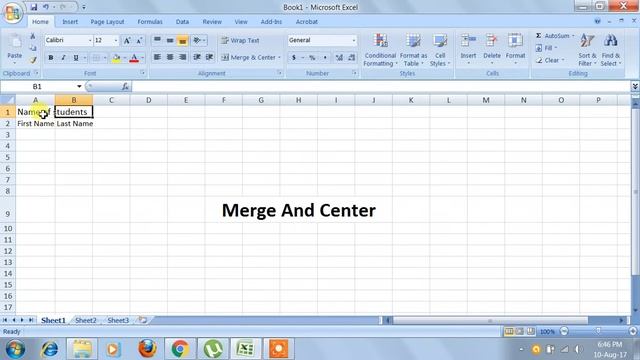640x360 pixels.
Task: Toggle bottom vertical alignment
Action: coord(182,40)
